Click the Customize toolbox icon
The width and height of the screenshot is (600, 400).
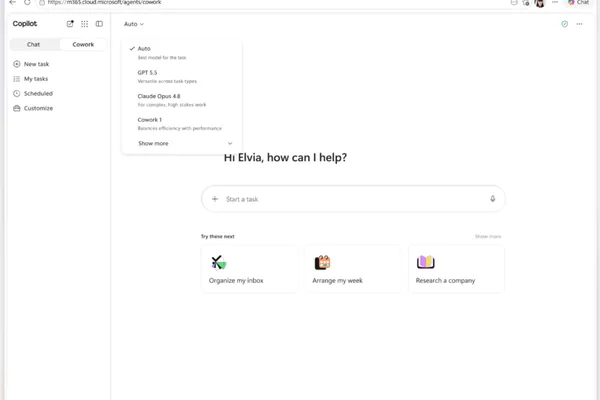(x=16, y=108)
